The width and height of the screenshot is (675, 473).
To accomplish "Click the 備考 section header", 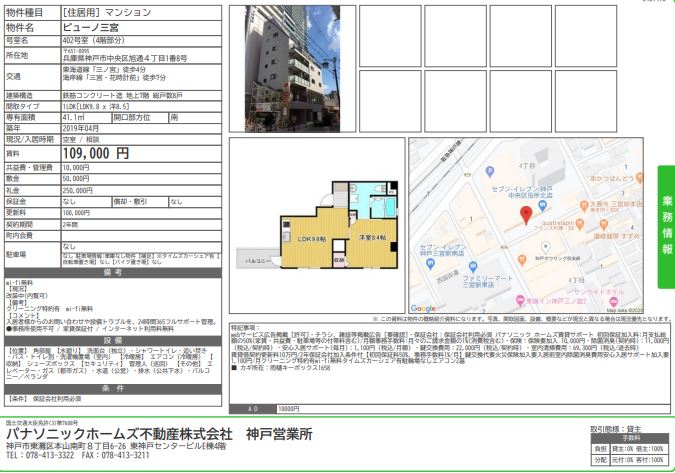I will click(113, 272).
